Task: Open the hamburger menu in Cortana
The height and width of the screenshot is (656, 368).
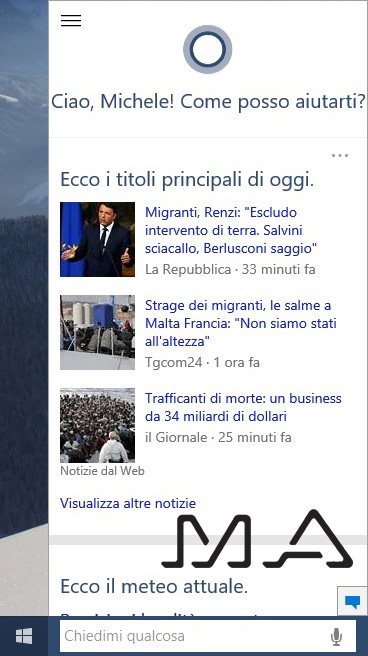Action: 71,20
